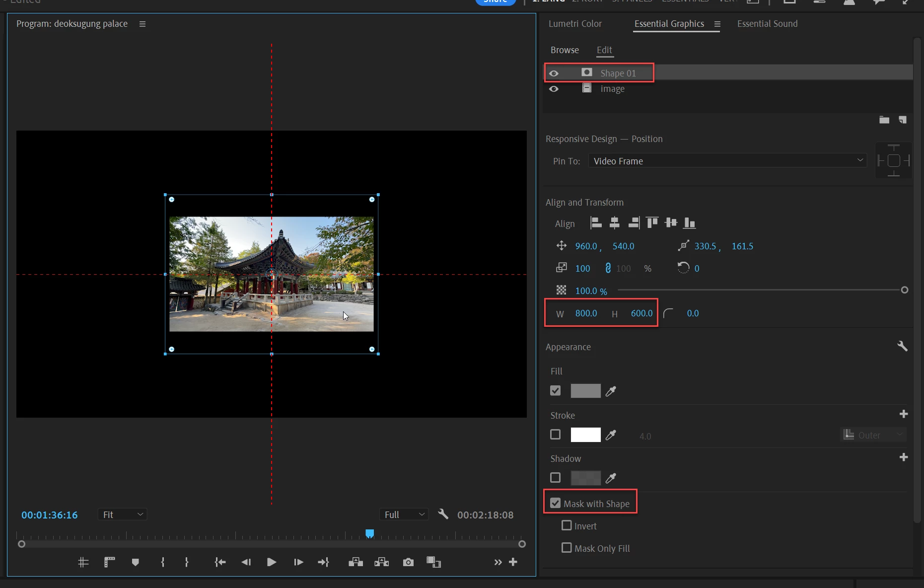
Task: Click the height value 600.0
Action: point(641,313)
